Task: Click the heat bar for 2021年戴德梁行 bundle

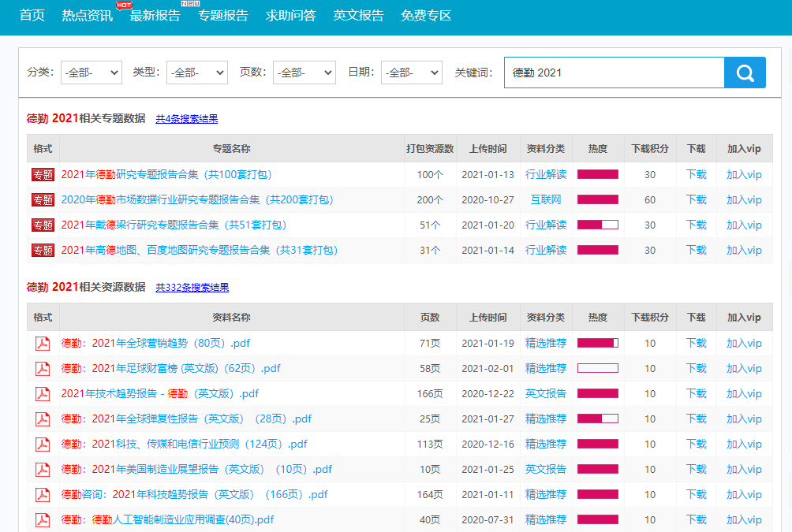Action: pos(598,225)
